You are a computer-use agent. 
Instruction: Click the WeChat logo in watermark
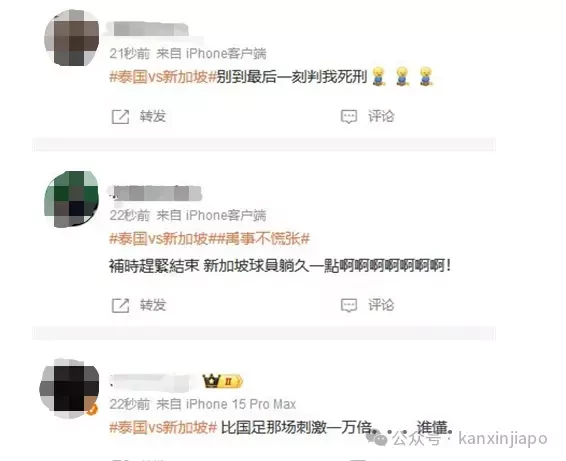point(377,438)
